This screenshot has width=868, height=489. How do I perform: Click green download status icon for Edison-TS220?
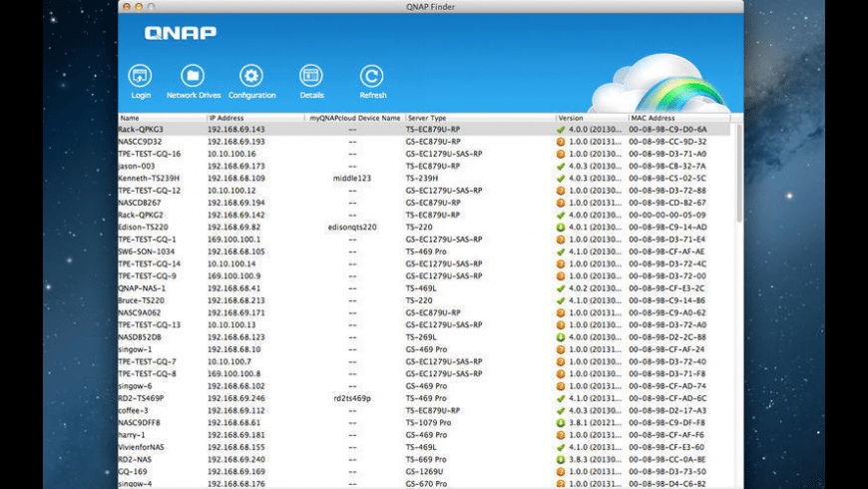561,228
